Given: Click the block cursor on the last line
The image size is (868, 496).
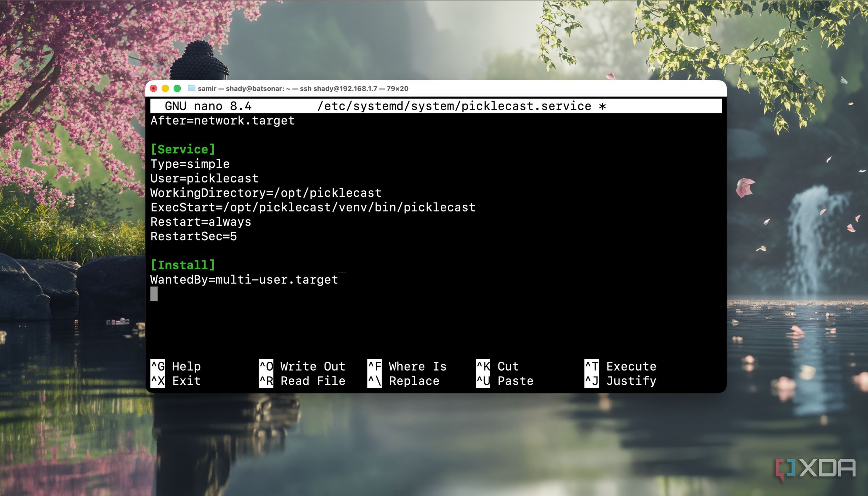Looking at the screenshot, I should tap(154, 294).
